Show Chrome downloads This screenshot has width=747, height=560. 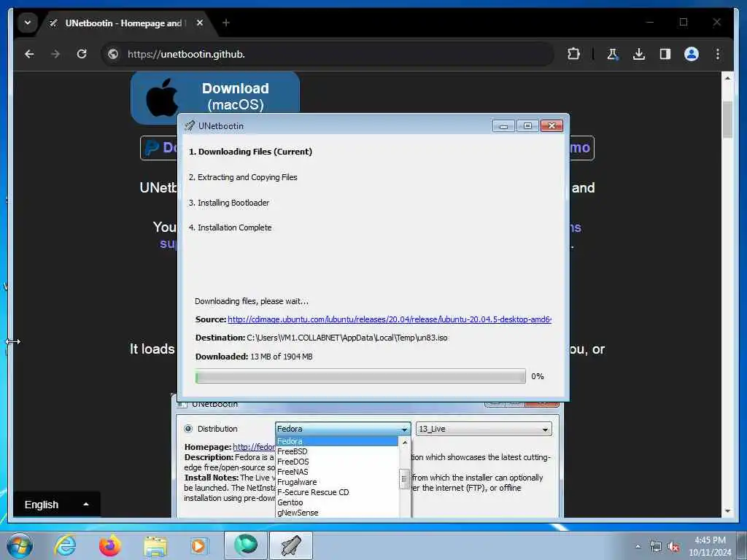pyautogui.click(x=639, y=54)
